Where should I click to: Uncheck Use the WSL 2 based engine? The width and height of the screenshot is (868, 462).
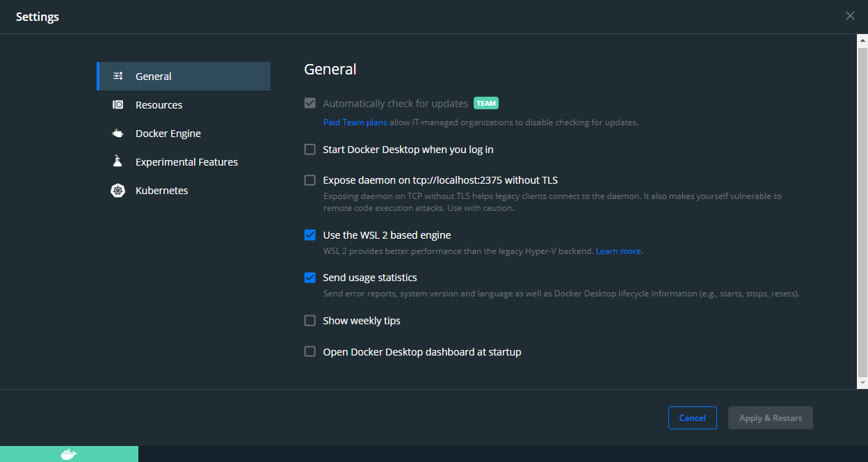310,235
